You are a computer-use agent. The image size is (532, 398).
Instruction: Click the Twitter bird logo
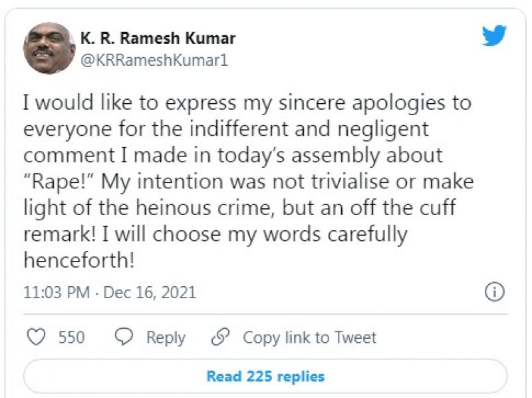[494, 35]
